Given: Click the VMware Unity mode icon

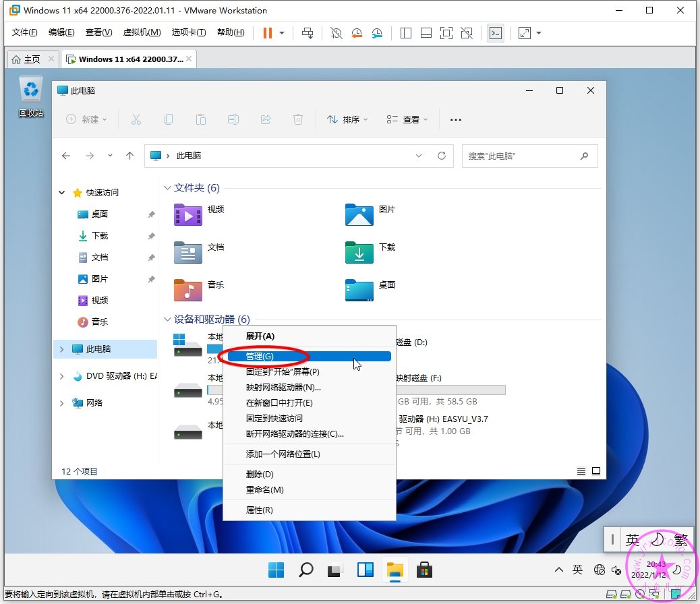Looking at the screenshot, I should (467, 33).
